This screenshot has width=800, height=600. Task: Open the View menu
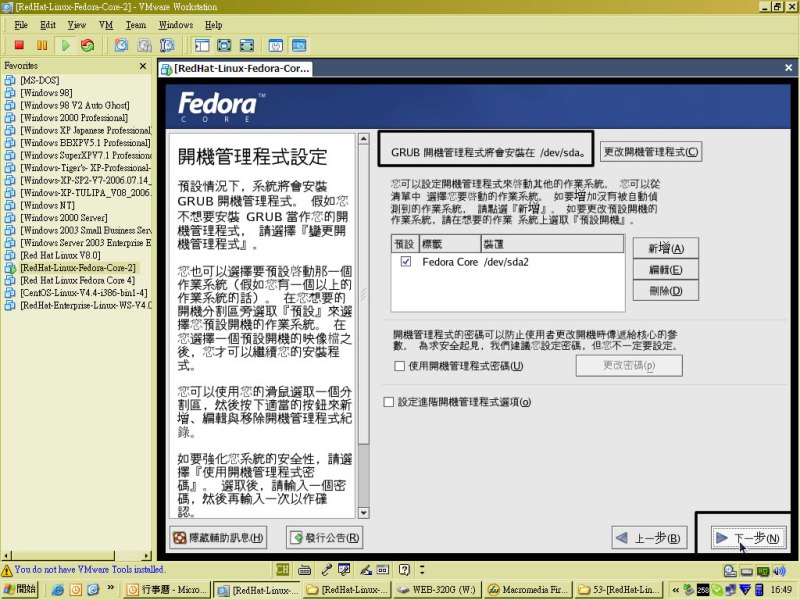tap(77, 25)
